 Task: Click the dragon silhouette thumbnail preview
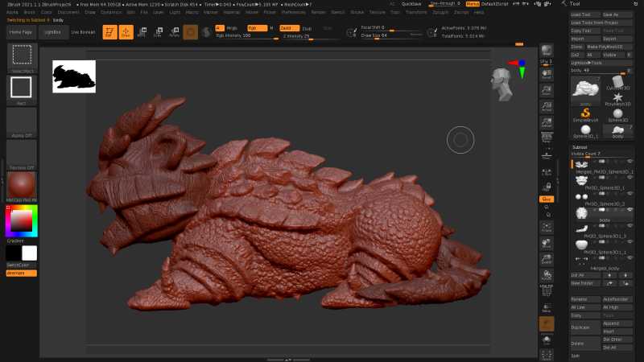tap(74, 76)
